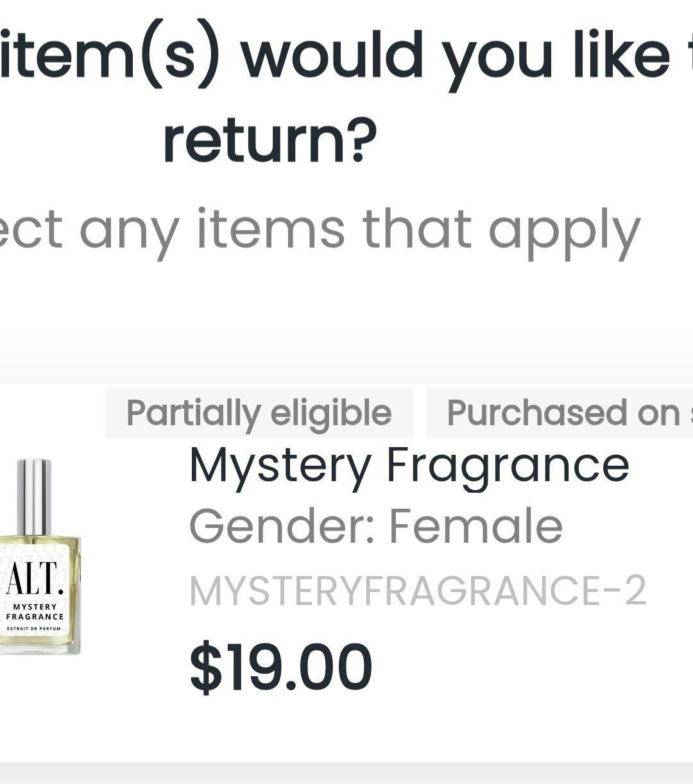Click the word "Fragrance" in the product title
Screen dimensions: 693x784
(507, 465)
